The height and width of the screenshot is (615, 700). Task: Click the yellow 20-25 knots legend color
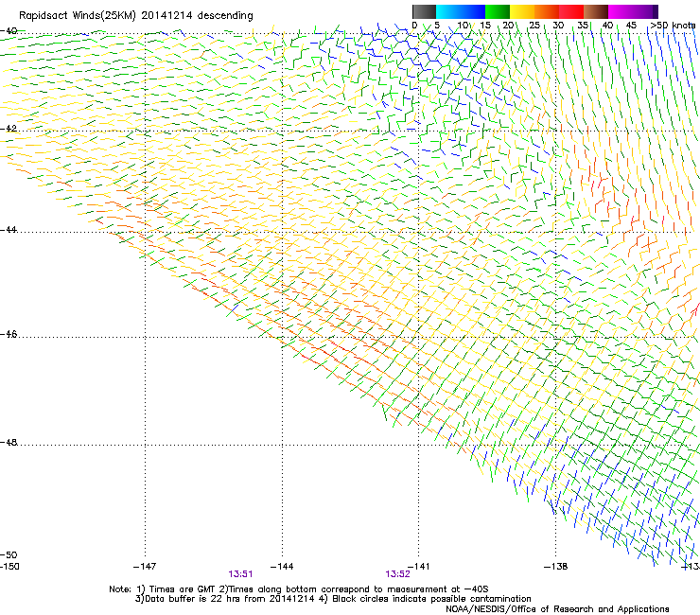point(522,11)
